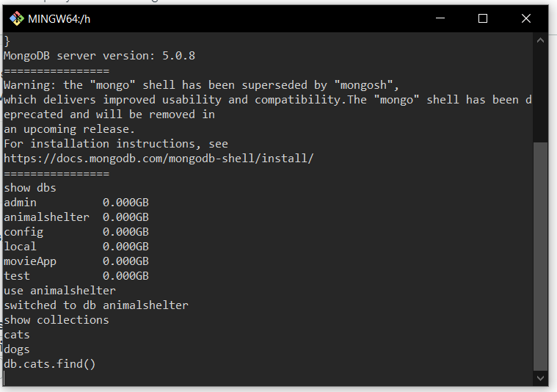The height and width of the screenshot is (392, 557).
Task: Click the use animalshelter command
Action: [59, 291]
